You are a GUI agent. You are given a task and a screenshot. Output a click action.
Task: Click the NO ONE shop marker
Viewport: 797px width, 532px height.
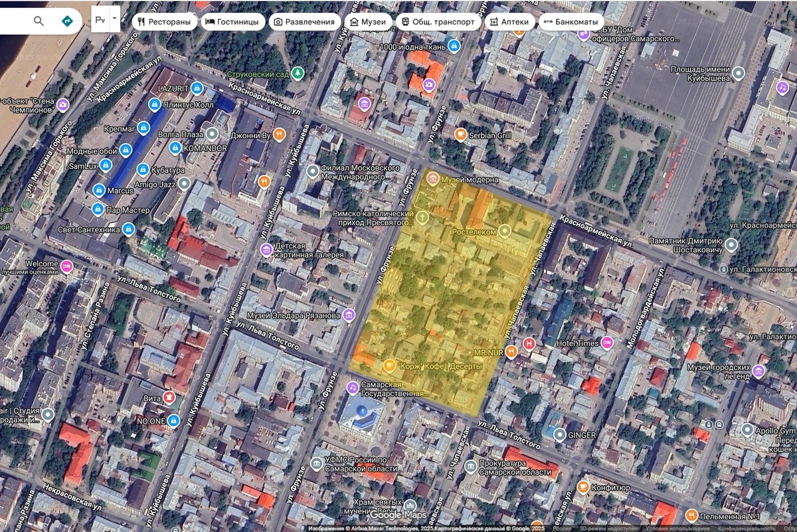[x=173, y=420]
